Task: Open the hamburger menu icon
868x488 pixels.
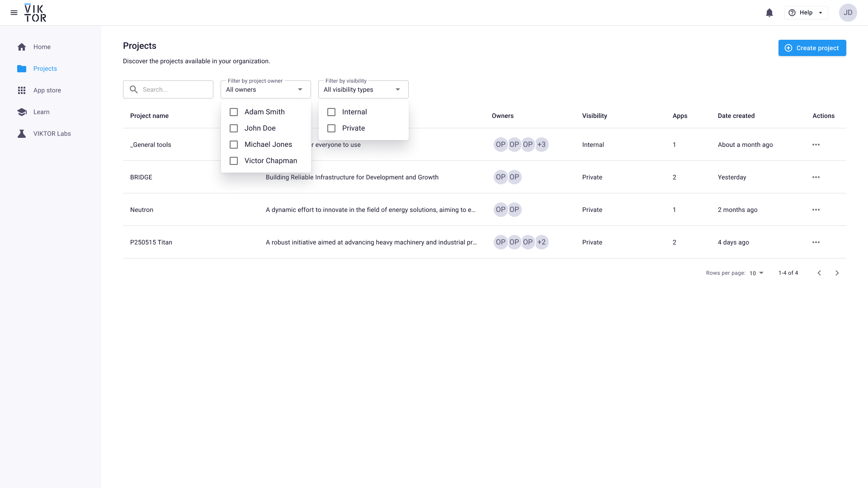Action: coord(14,12)
